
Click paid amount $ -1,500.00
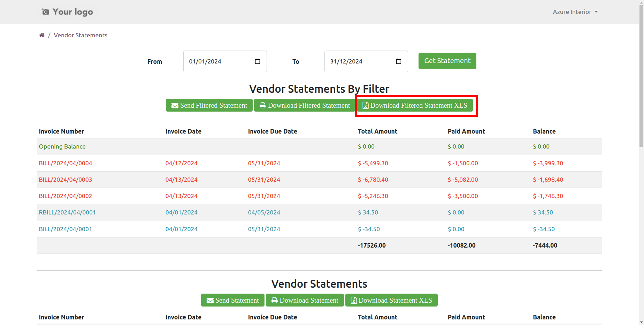pos(463,163)
